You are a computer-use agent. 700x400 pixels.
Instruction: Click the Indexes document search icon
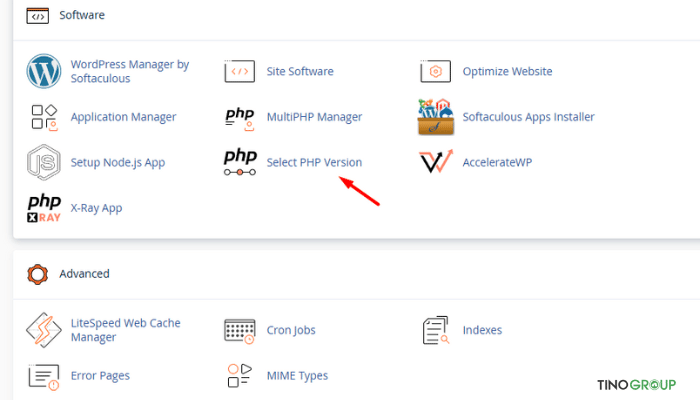click(x=435, y=330)
